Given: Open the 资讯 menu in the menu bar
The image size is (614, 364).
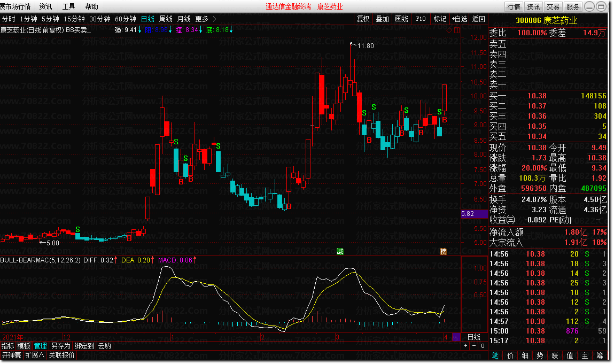Looking at the screenshot, I should coord(45,6).
